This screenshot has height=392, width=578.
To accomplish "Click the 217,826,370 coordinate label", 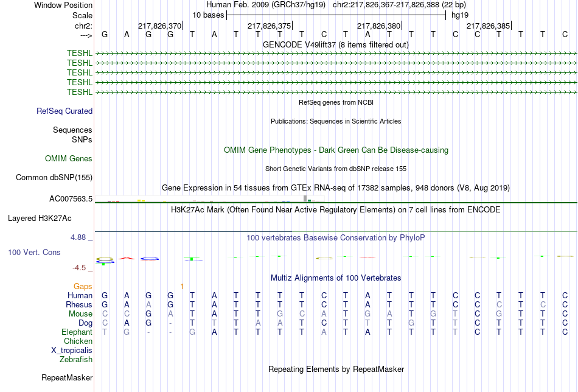I will pos(159,26).
